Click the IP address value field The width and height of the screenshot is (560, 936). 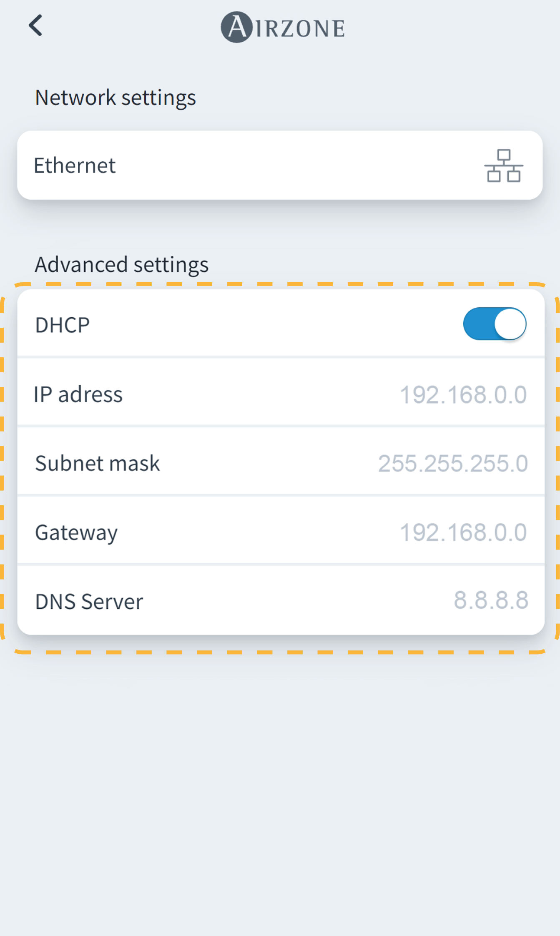pos(463,394)
